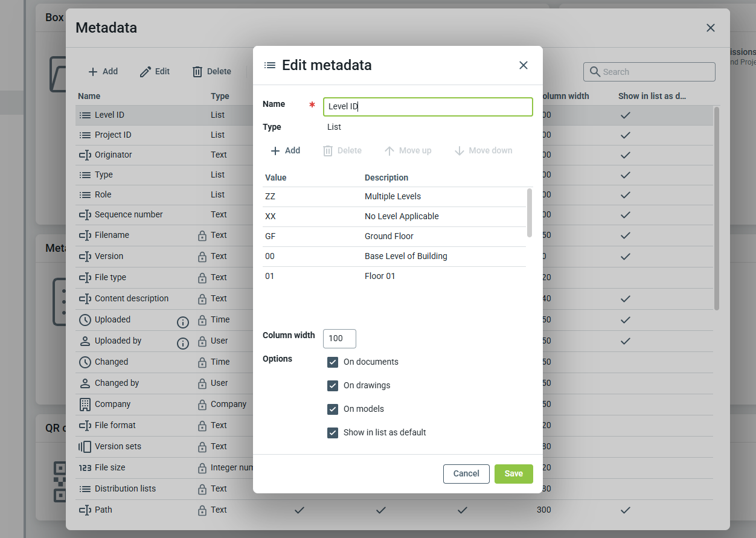Toggle the On drawings checkbox

tap(333, 386)
